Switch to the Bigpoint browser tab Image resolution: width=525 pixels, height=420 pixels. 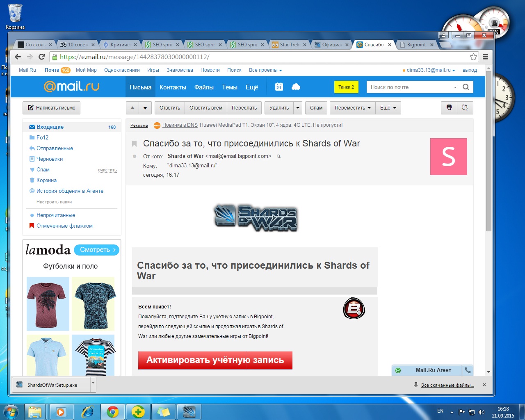[416, 45]
